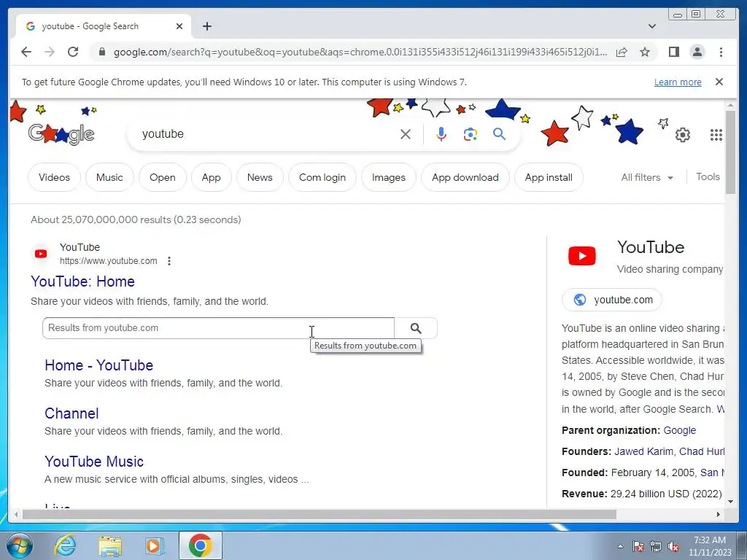
Task: Click the youtube.com website button
Action: [612, 300]
